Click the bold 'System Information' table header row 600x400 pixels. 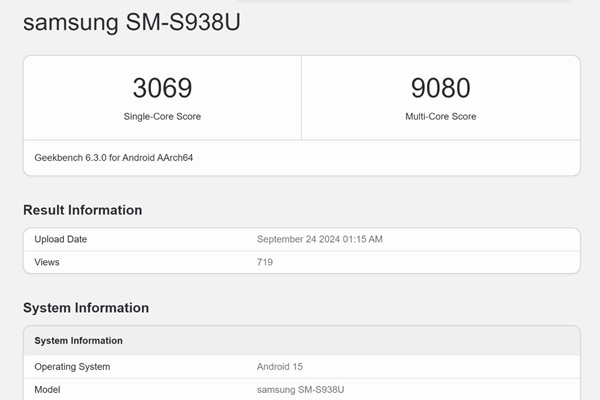point(79,341)
